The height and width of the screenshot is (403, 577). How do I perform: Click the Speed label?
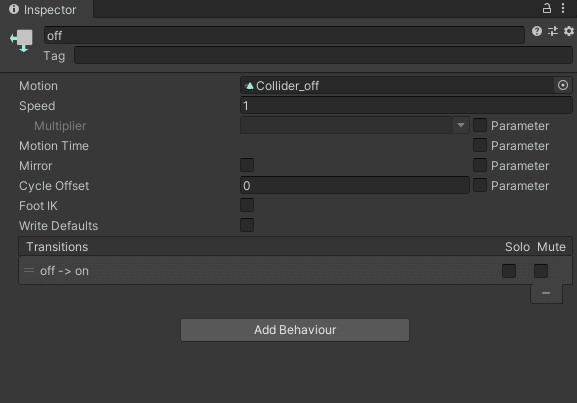click(x=37, y=106)
